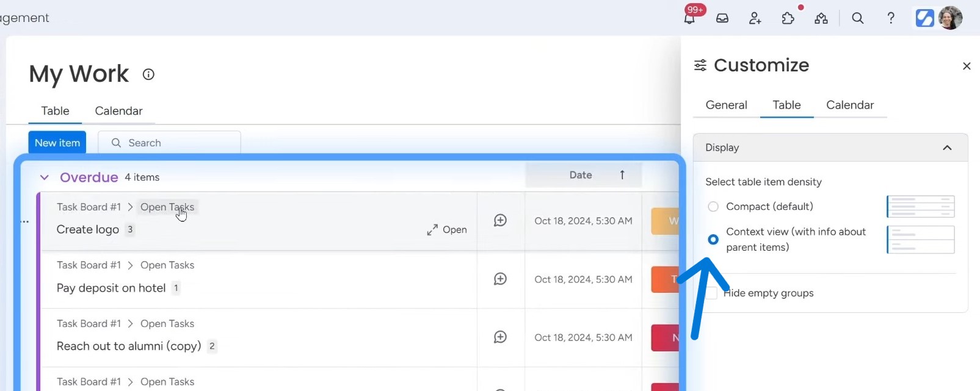Switch to the Table view tab in My Work
980x391 pixels.
(55, 111)
